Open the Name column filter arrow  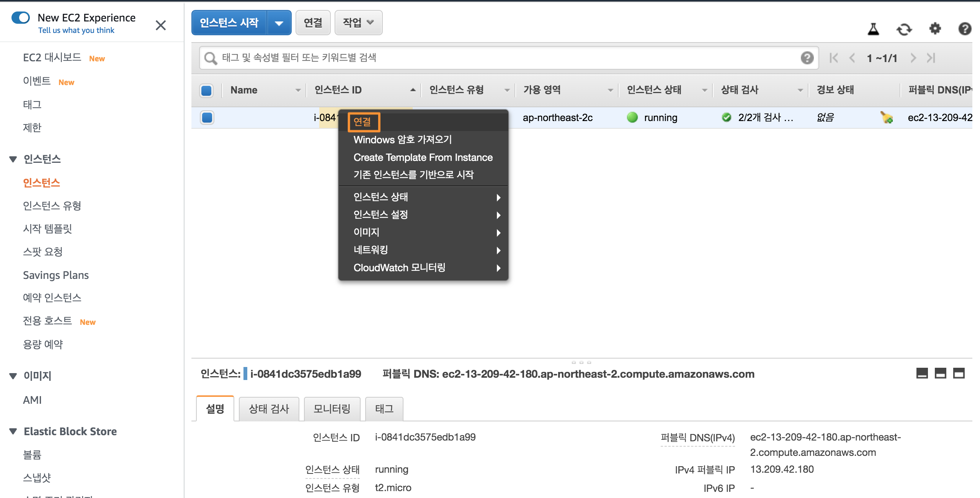coord(298,90)
